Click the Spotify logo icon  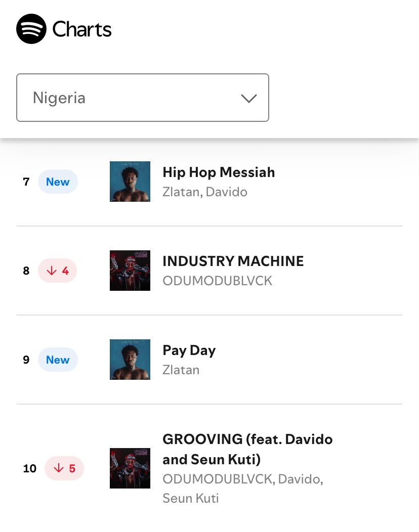(x=31, y=29)
